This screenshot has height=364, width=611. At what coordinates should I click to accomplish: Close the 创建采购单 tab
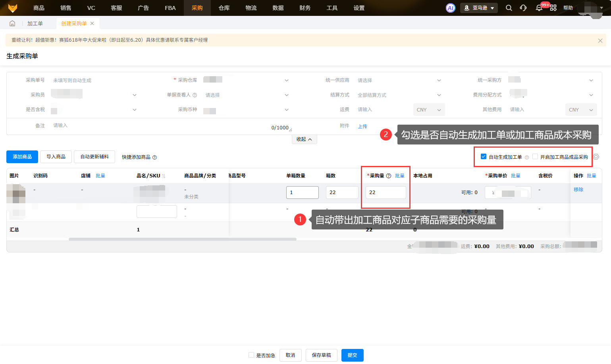click(x=92, y=23)
